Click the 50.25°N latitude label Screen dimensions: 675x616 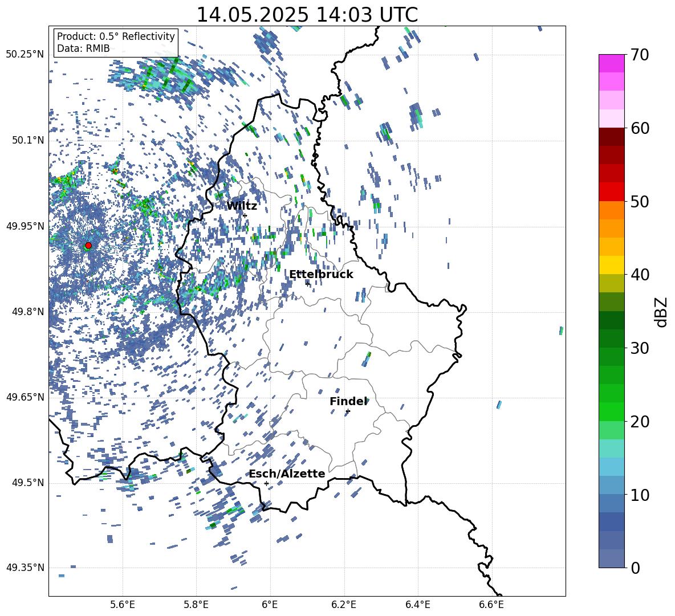25,55
